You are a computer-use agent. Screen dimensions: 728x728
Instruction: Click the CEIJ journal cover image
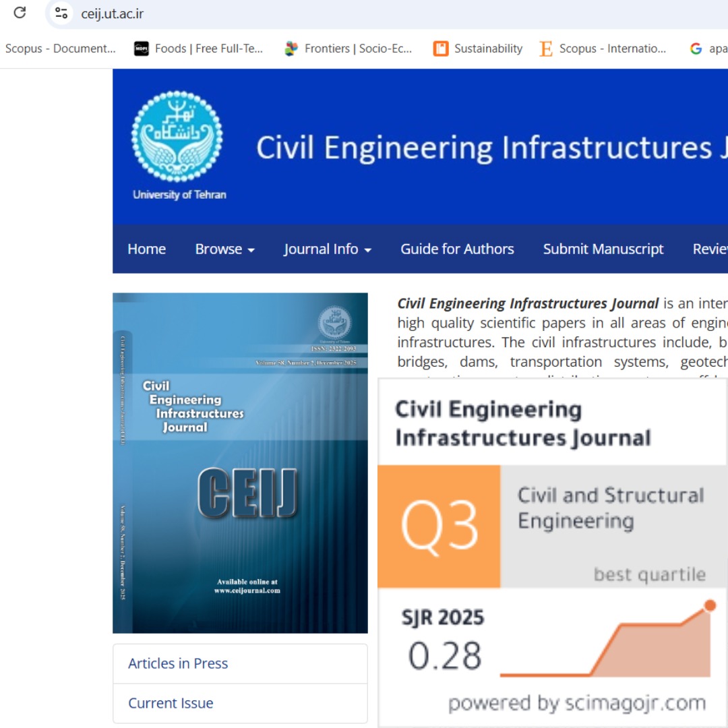tap(240, 463)
